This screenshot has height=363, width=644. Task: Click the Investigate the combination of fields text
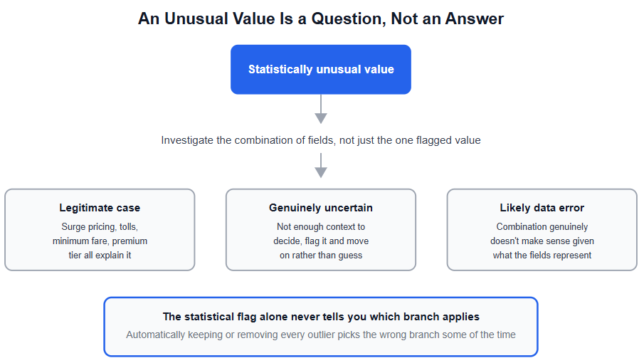click(x=321, y=140)
